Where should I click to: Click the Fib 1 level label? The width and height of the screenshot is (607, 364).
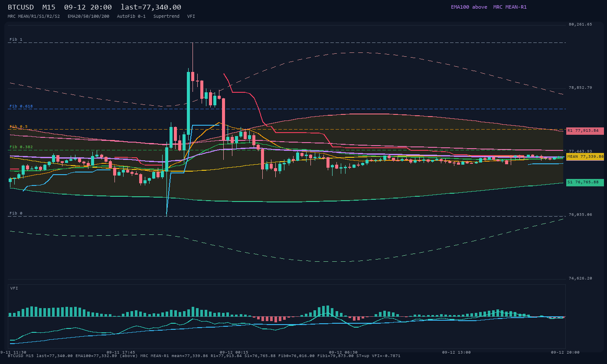tap(16, 40)
